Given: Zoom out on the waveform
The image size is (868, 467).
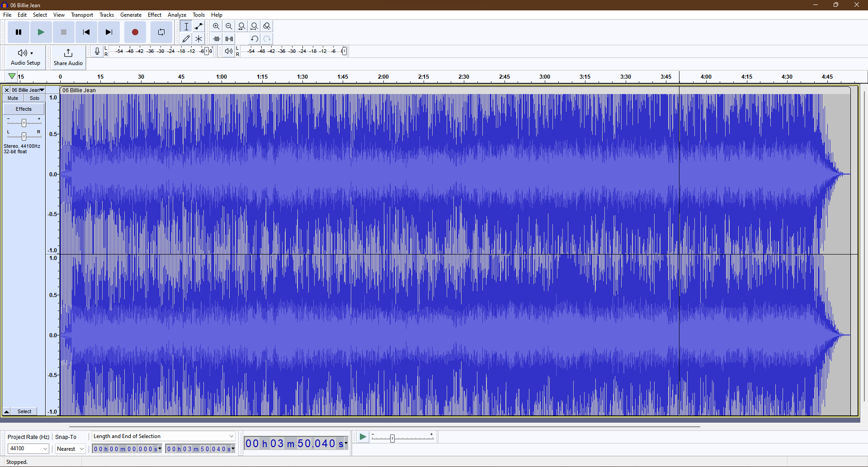Looking at the screenshot, I should tap(229, 26).
